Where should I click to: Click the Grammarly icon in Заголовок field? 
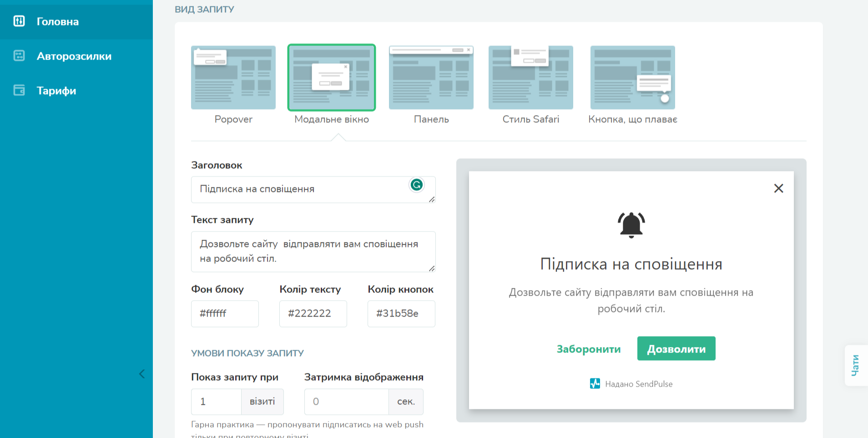click(x=416, y=185)
